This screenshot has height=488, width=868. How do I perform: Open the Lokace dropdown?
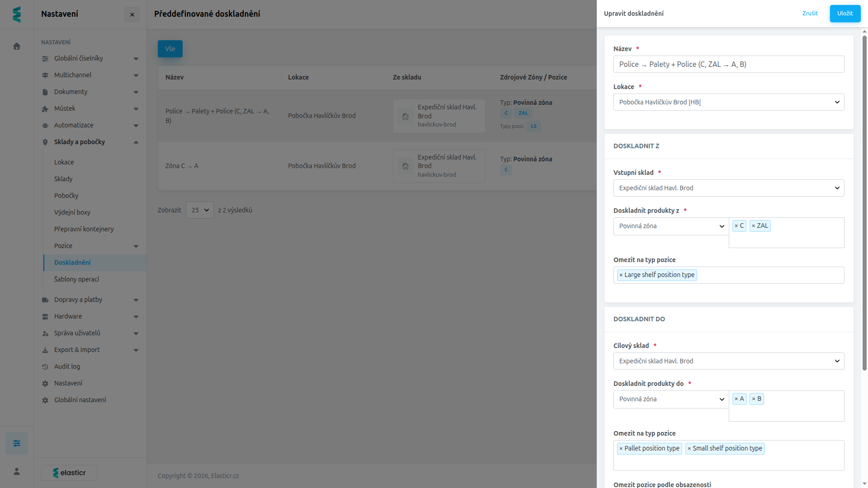point(728,102)
